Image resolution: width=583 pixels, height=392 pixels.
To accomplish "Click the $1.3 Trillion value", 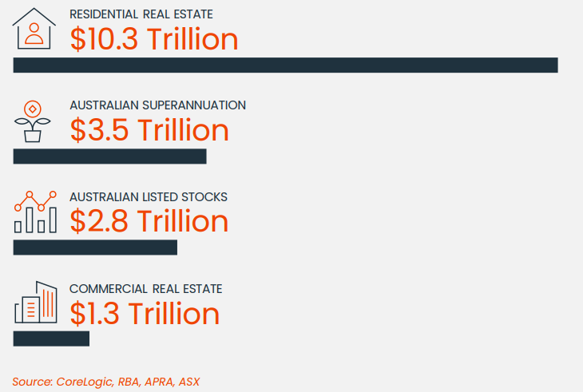I will point(145,313).
